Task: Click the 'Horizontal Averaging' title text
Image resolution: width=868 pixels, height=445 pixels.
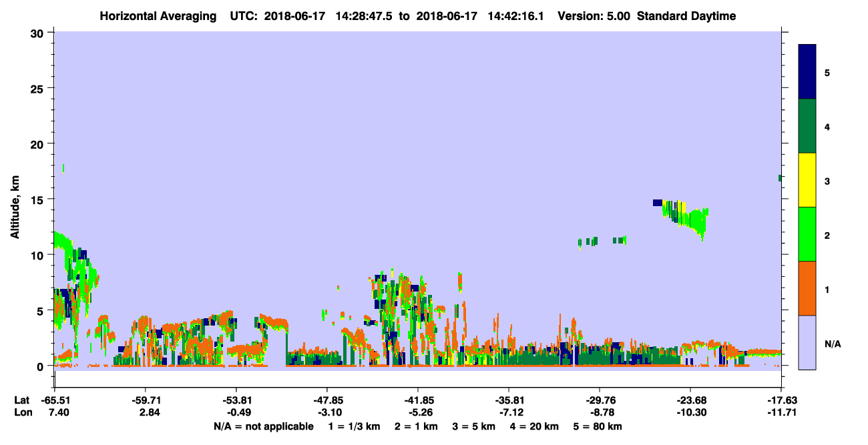Action: click(x=158, y=16)
